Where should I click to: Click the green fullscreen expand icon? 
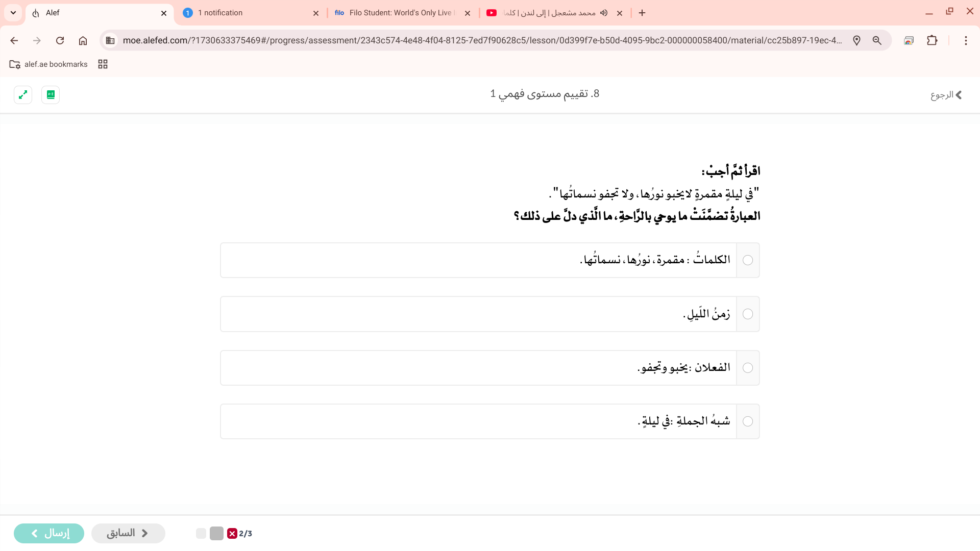click(x=23, y=95)
